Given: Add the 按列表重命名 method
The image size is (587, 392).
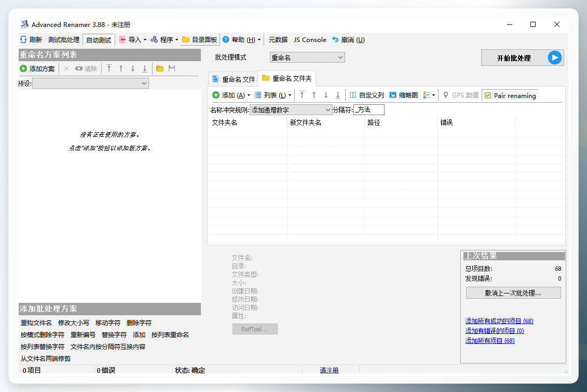Looking at the screenshot, I should pyautogui.click(x=170, y=335).
